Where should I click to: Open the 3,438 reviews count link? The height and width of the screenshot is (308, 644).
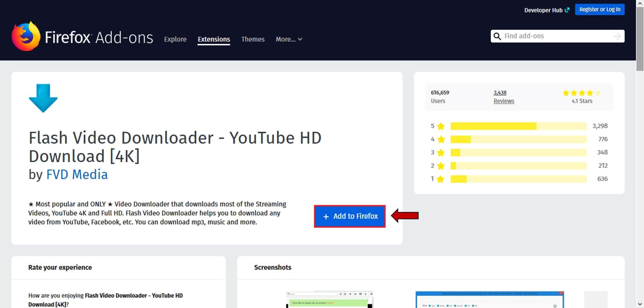[x=500, y=93]
